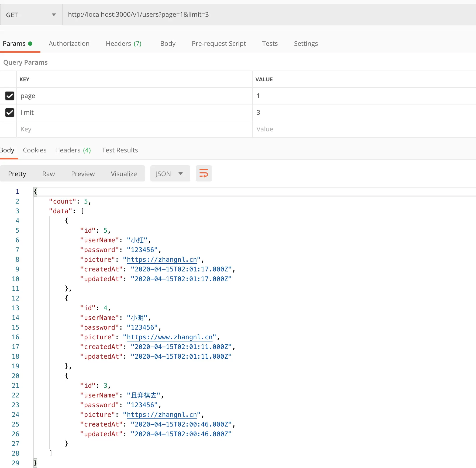Click the "id": 3 line

click(95, 386)
